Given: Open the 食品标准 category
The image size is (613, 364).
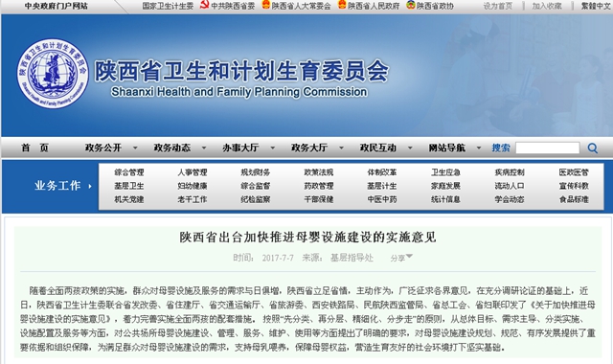Looking at the screenshot, I should [x=574, y=199].
